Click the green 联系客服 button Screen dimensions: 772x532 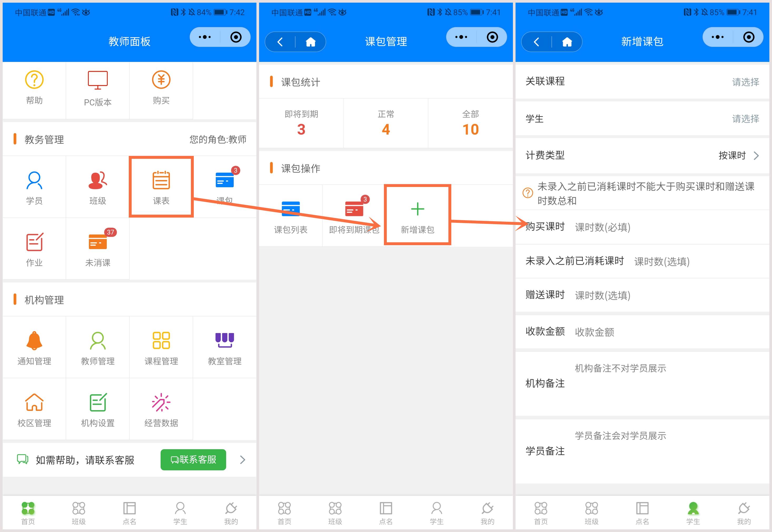tap(193, 460)
